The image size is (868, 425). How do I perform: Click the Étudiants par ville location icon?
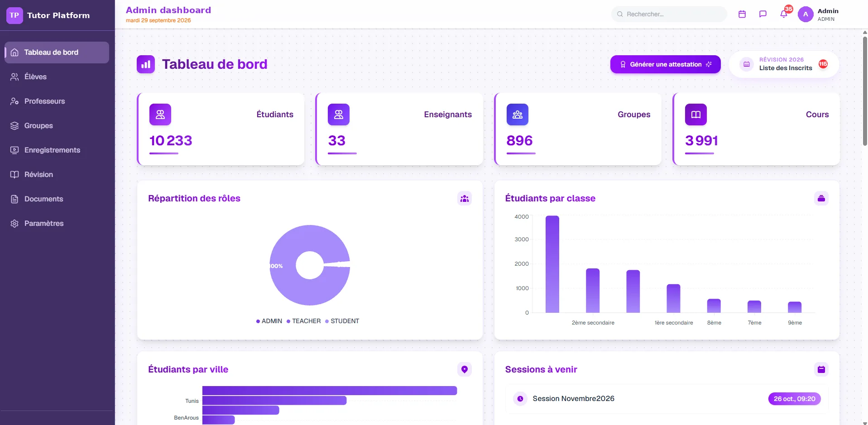(x=464, y=369)
